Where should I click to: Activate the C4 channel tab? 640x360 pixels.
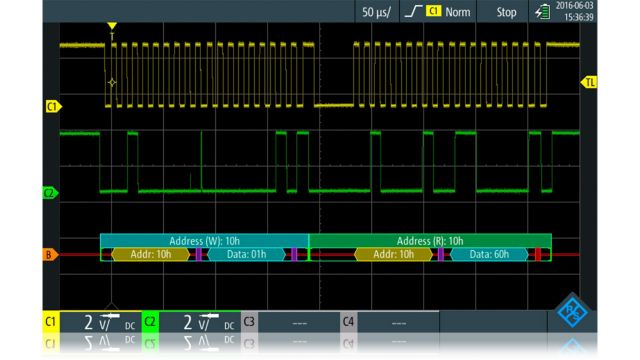(349, 322)
